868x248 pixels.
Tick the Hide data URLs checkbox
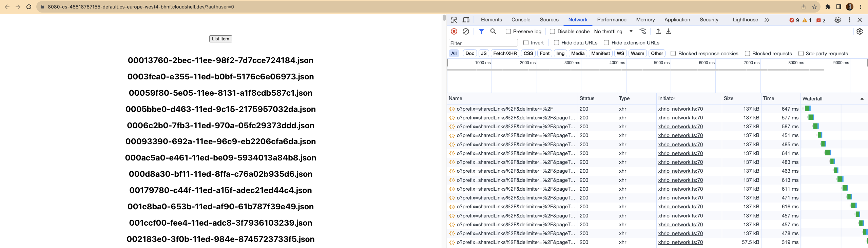click(556, 42)
